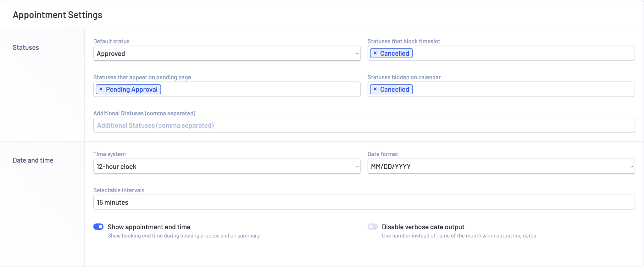This screenshot has width=644, height=268.
Task: Open the Time system dropdown
Action: click(x=227, y=166)
